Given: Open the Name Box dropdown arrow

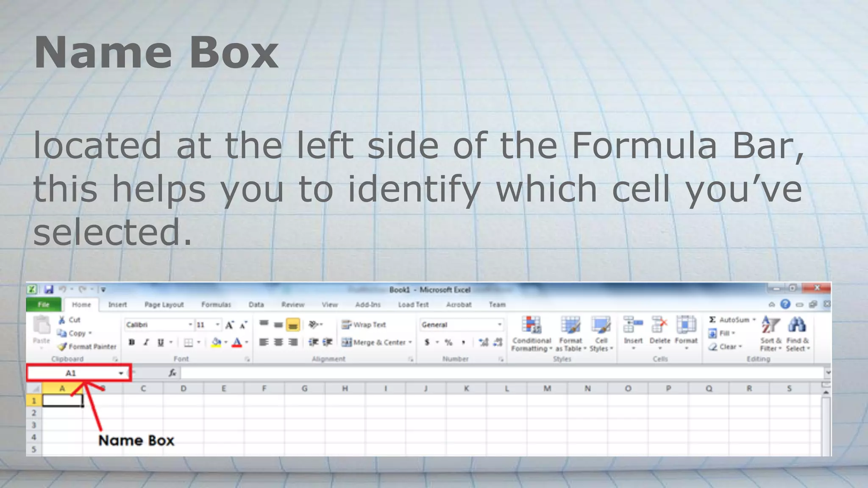Looking at the screenshot, I should click(121, 373).
